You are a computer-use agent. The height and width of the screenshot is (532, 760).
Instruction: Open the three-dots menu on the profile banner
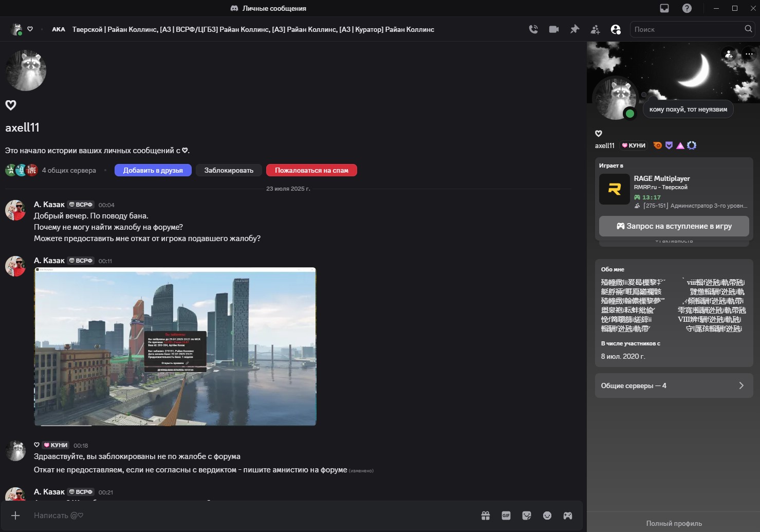pos(749,54)
